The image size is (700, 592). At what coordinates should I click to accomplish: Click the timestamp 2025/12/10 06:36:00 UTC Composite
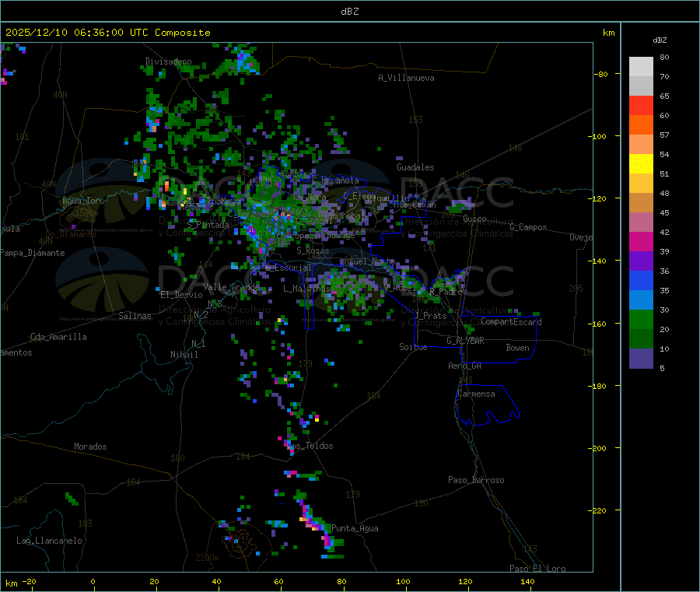[108, 33]
